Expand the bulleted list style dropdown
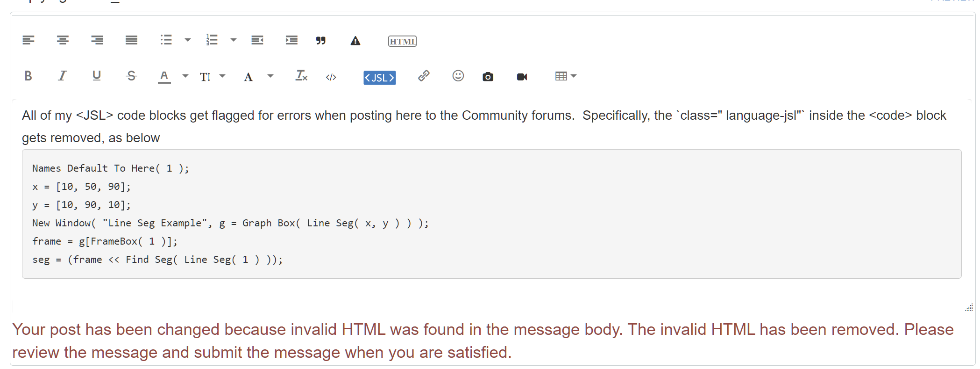 [x=188, y=40]
